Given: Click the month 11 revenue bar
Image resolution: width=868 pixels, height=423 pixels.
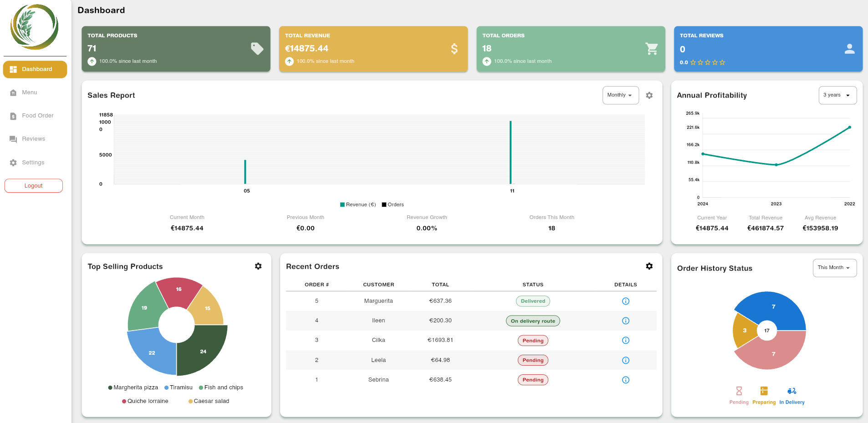Looking at the screenshot, I should pyautogui.click(x=511, y=153).
